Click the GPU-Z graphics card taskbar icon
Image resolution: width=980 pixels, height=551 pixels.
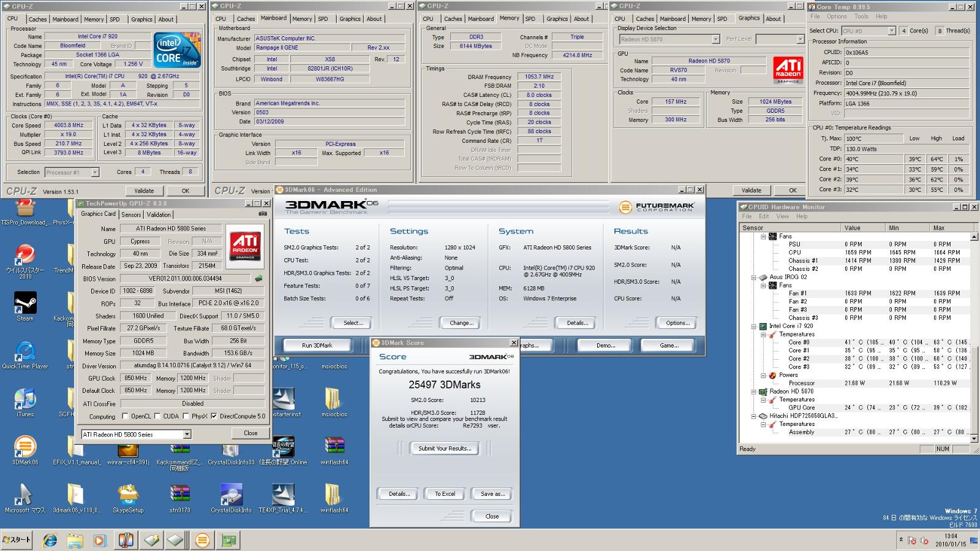click(228, 540)
